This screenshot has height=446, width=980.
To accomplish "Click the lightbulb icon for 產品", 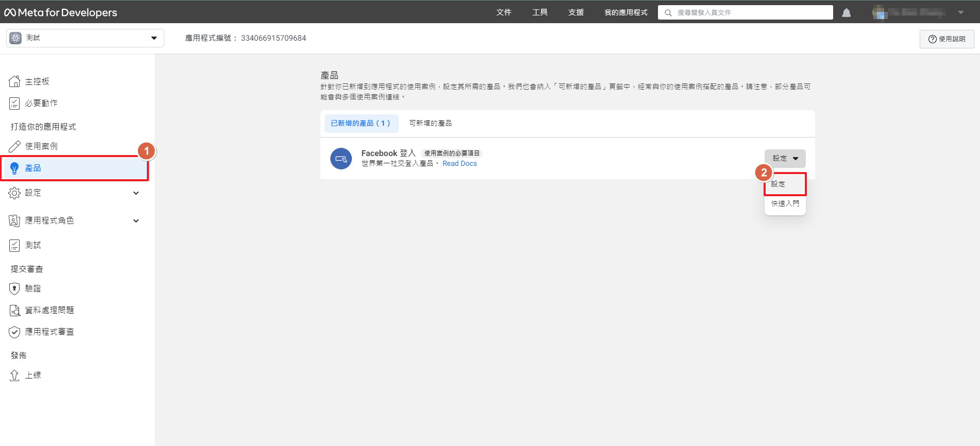I will click(14, 168).
